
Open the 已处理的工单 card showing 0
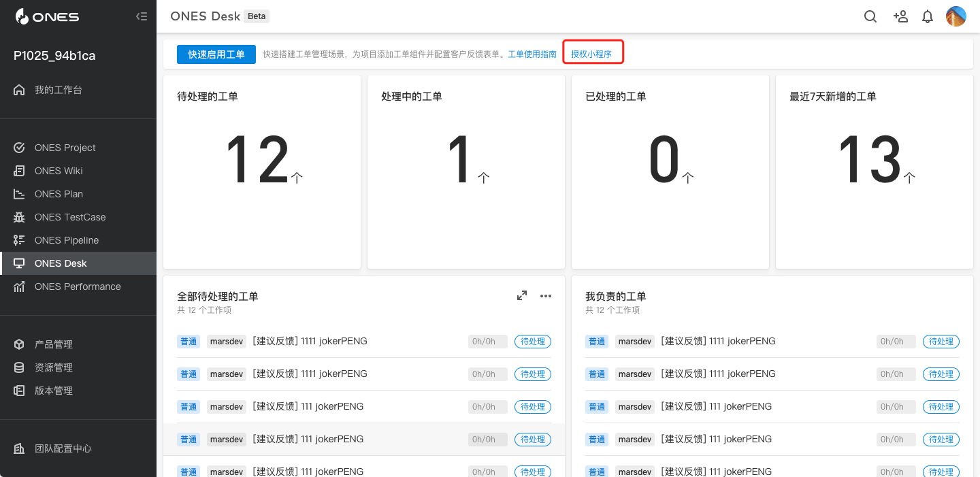tap(670, 172)
